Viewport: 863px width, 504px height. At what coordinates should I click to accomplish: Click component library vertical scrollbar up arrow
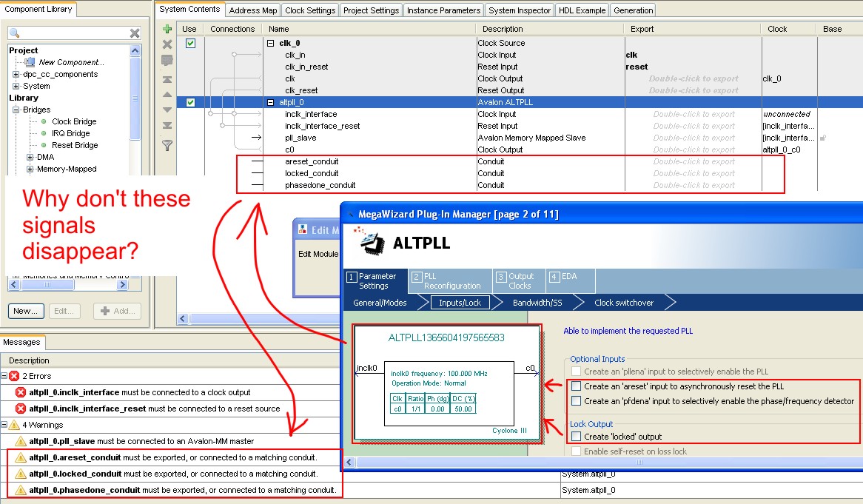(135, 50)
